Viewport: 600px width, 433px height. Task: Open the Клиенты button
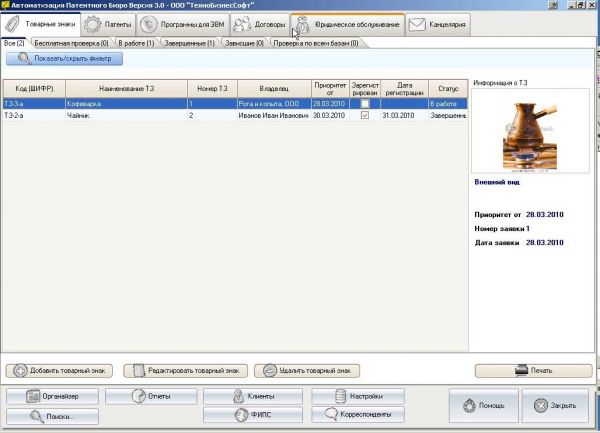[253, 396]
